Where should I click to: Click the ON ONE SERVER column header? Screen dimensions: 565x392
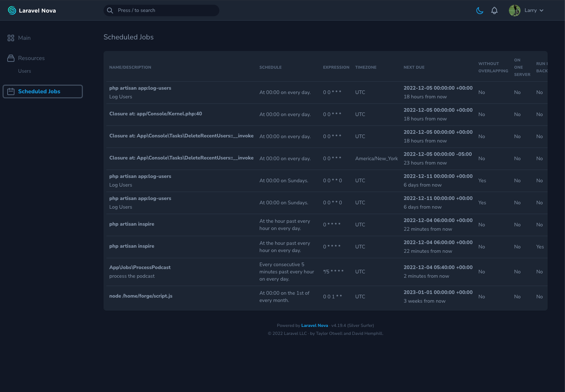coord(522,67)
